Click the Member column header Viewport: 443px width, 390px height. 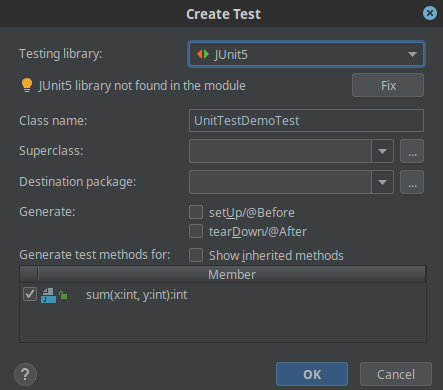tap(232, 274)
